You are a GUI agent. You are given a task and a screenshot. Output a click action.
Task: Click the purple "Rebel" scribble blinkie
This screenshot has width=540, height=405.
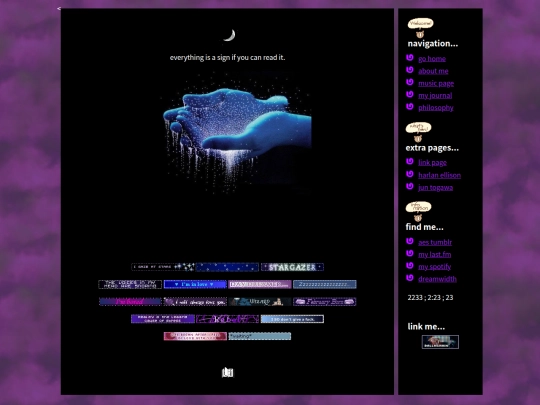(x=227, y=319)
